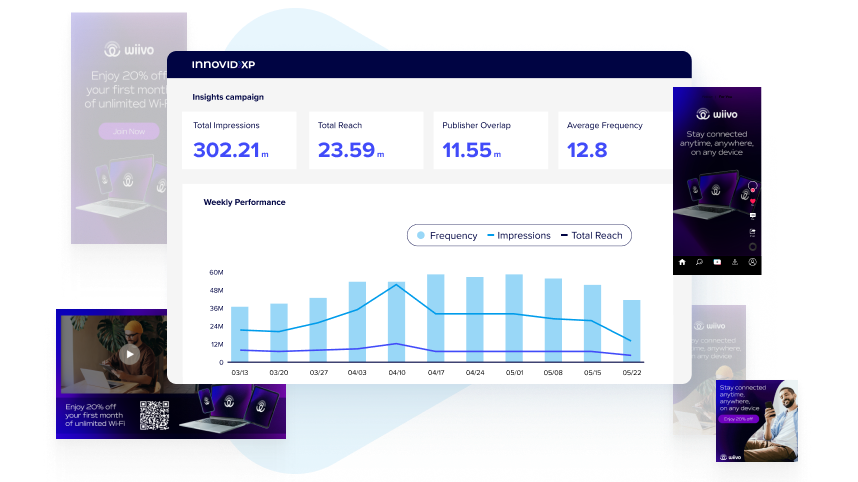Tap the red heart like icon
The image size is (858, 482).
752,202
